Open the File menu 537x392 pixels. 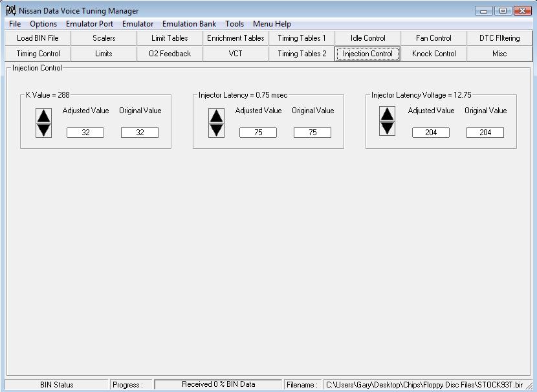15,24
